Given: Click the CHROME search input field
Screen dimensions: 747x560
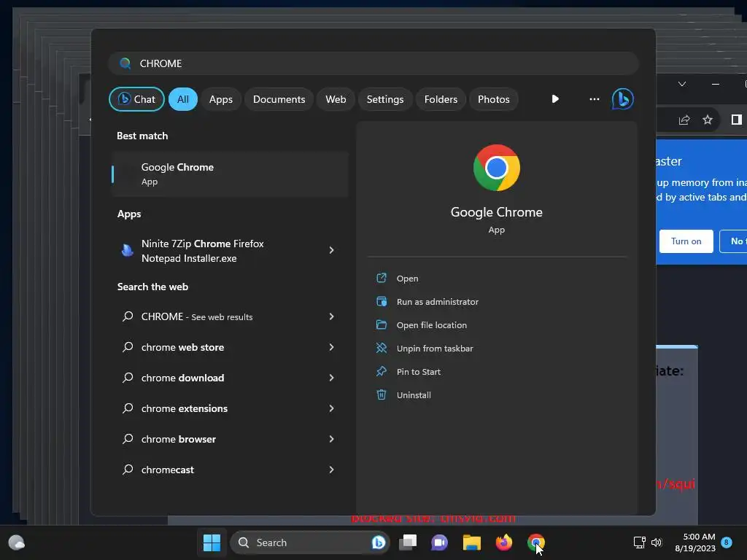Looking at the screenshot, I should pos(373,63).
